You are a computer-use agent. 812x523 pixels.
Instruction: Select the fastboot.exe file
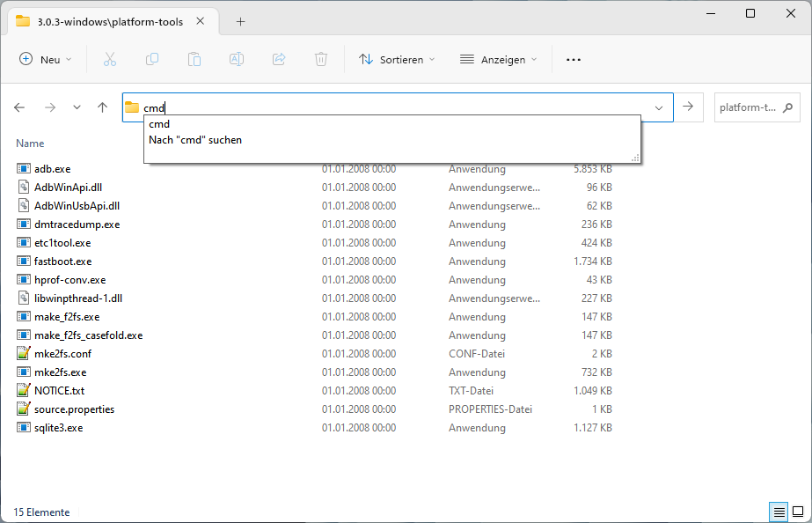62,261
